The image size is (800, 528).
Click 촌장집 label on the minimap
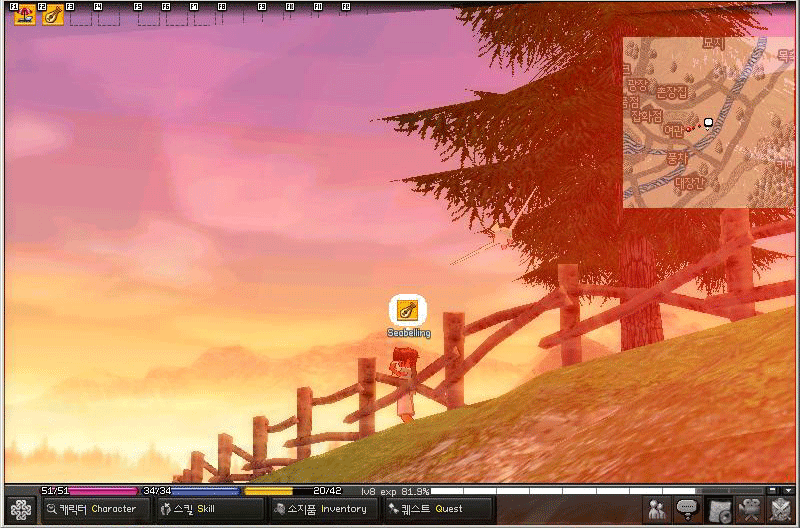pos(671,92)
